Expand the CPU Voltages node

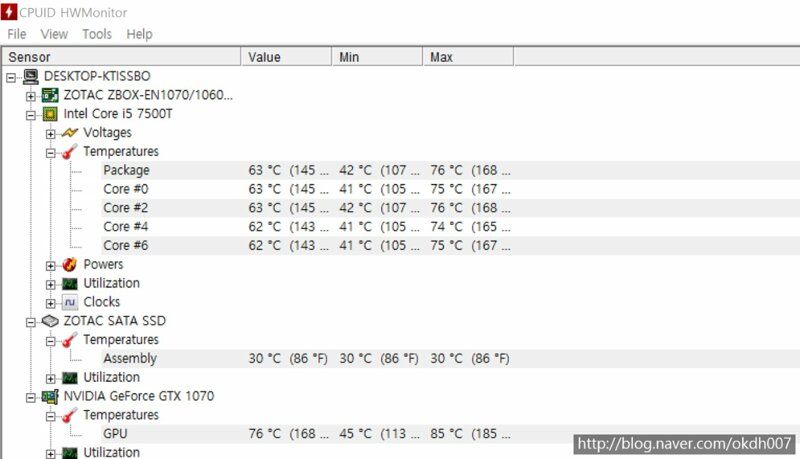(51, 134)
